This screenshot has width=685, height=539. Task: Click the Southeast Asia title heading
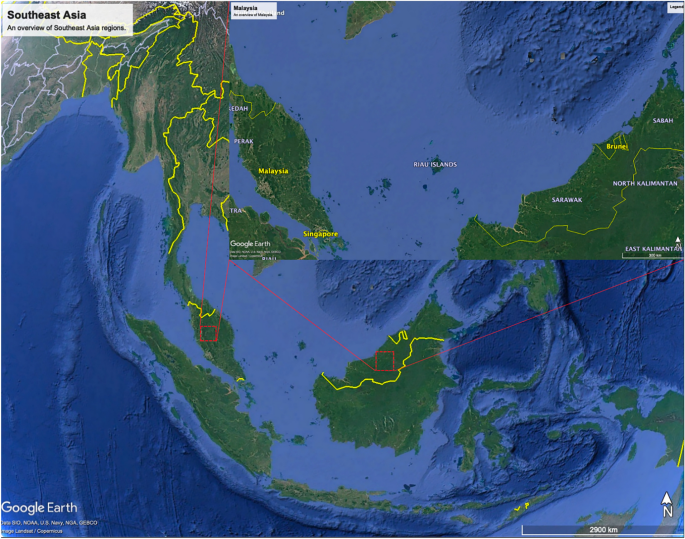pyautogui.click(x=47, y=15)
